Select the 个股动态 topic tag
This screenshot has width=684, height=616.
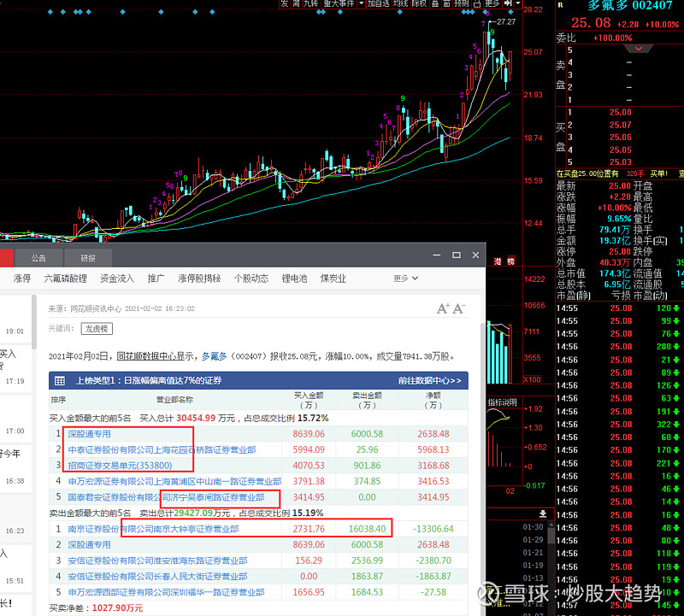(x=251, y=279)
